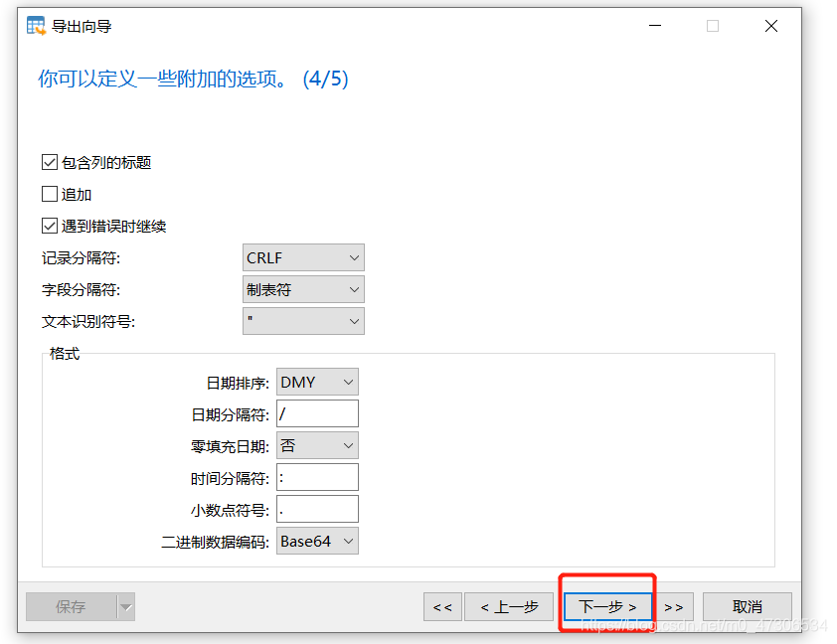837x644 pixels.
Task: Click the Export Wizard icon in title bar
Action: [33, 25]
